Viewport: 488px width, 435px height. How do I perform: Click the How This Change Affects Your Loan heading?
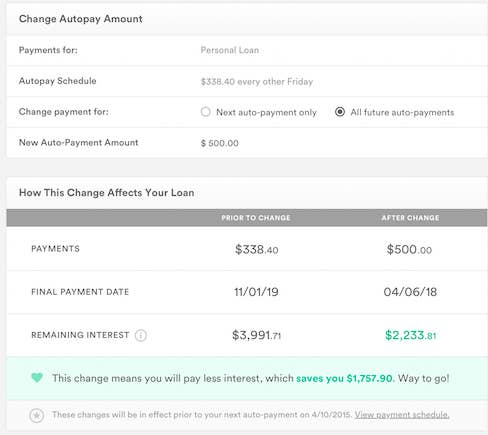pyautogui.click(x=107, y=193)
